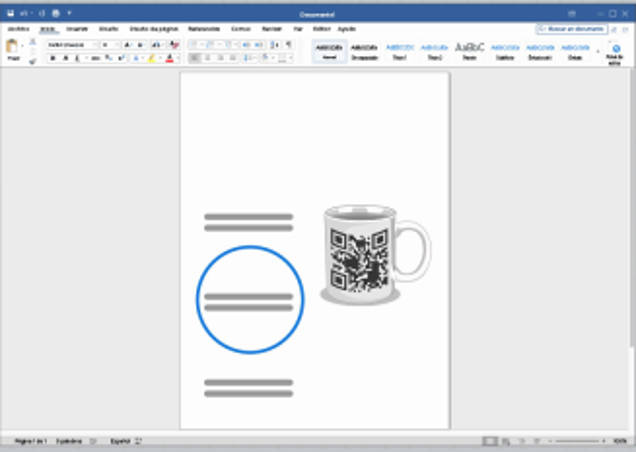This screenshot has width=636, height=452.
Task: Expand the styles gallery arrow
Action: (x=598, y=52)
